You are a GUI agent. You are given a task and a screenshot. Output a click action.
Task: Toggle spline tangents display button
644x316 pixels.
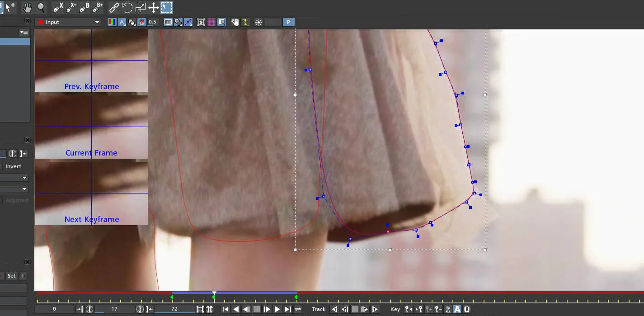188,22
